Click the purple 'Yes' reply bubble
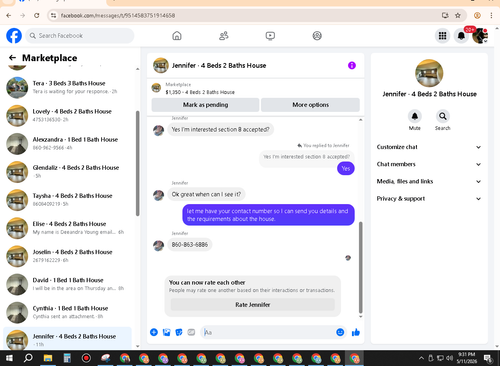500x366 pixels. pos(346,169)
